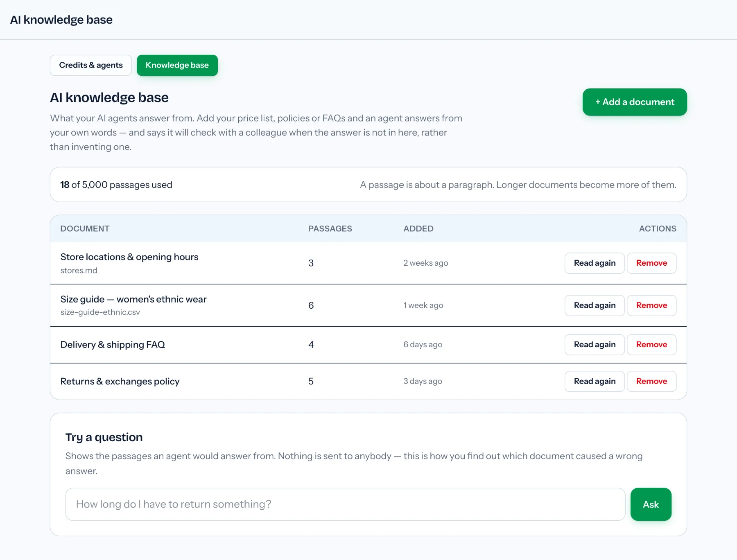This screenshot has height=560, width=737.
Task: Remove the Returns & exchanges policy document
Action: tap(651, 382)
